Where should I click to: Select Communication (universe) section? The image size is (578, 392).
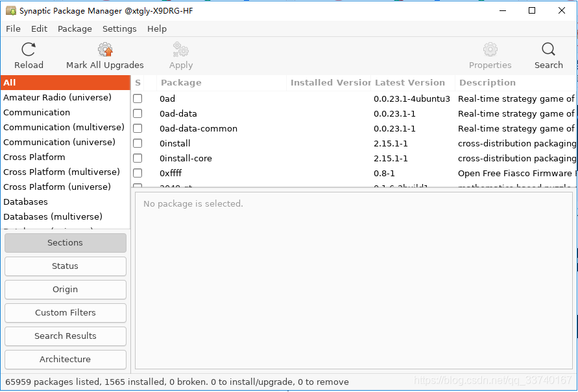[66, 142]
